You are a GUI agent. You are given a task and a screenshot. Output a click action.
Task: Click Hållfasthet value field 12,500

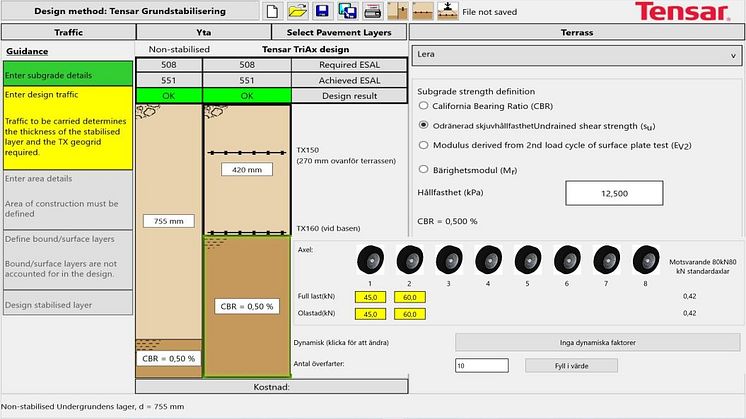click(614, 193)
